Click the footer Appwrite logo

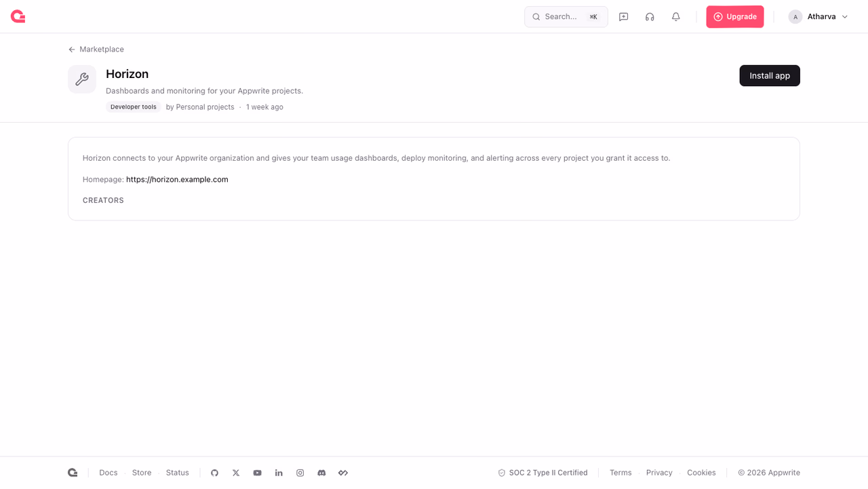[x=73, y=473]
